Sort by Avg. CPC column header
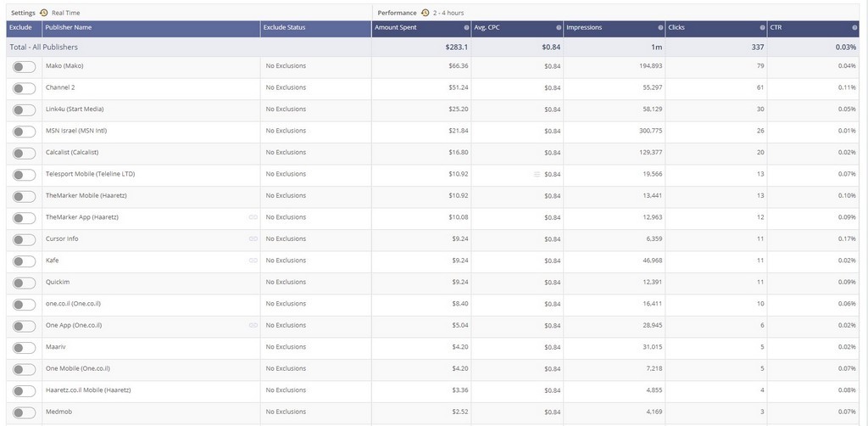Image resolution: width=868 pixels, height=426 pixels. click(x=517, y=29)
